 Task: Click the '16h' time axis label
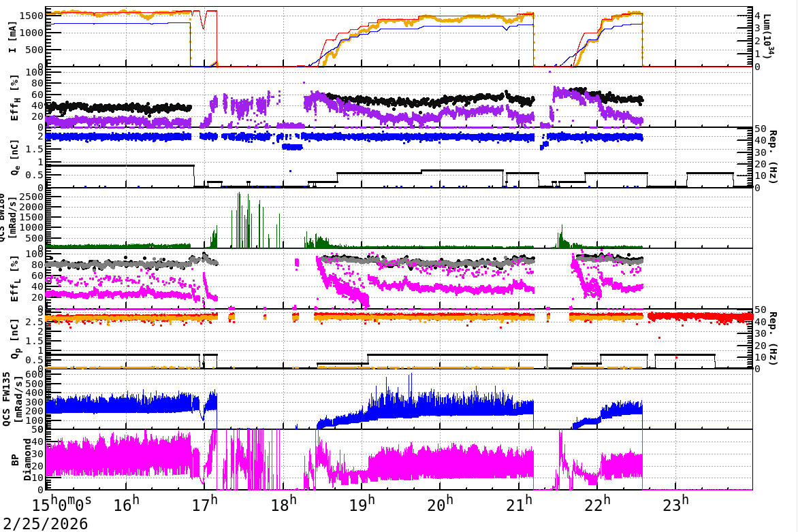126,503
